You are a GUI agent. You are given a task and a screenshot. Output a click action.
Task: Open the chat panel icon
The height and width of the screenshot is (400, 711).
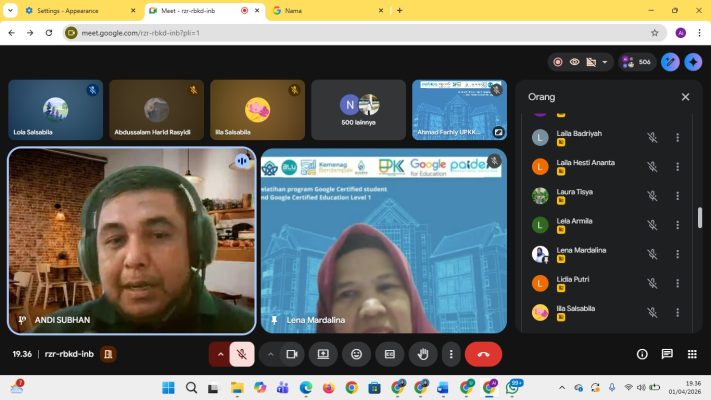point(666,354)
